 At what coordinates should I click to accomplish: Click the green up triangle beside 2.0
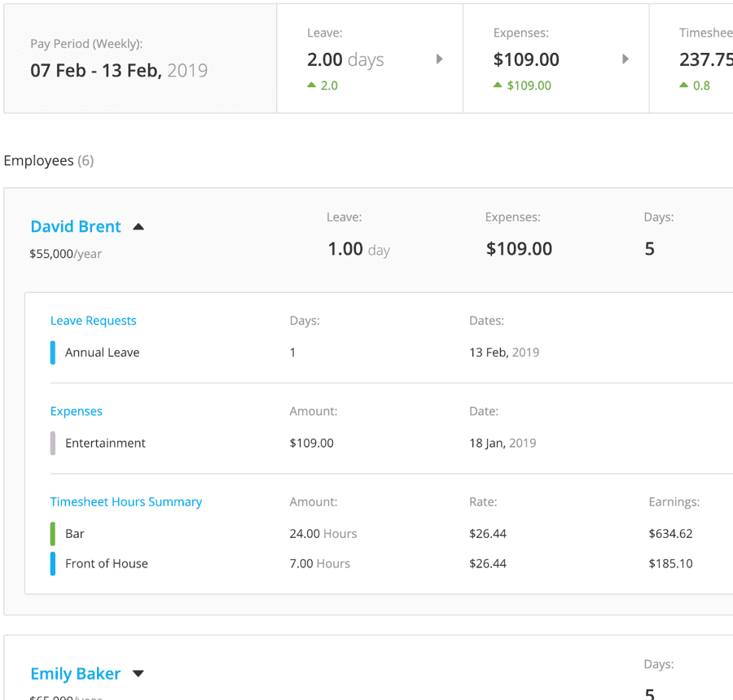point(311,85)
